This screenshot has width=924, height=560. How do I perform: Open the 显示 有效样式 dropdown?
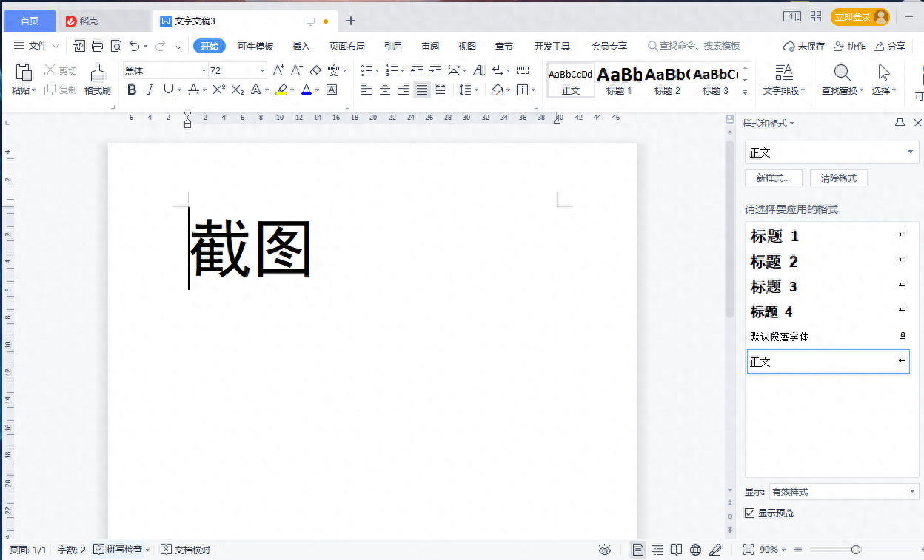tap(843, 492)
